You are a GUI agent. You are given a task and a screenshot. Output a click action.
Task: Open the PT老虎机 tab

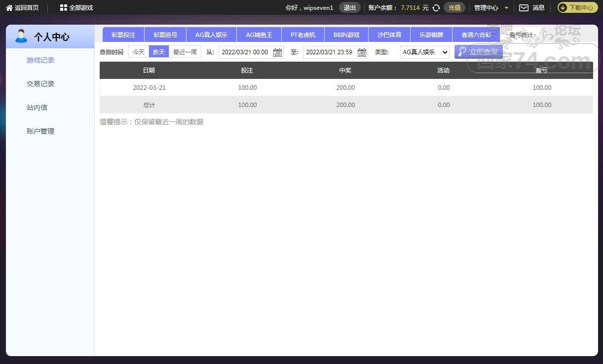click(x=303, y=35)
